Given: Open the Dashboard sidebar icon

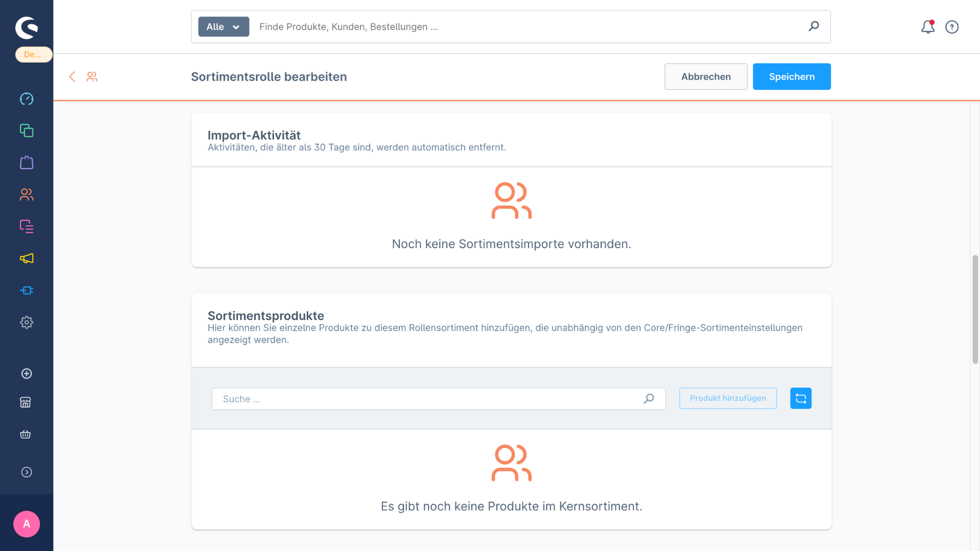Looking at the screenshot, I should click(27, 98).
